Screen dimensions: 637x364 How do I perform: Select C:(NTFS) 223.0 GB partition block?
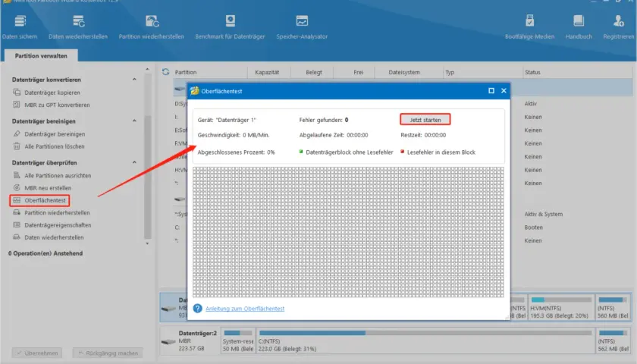click(425, 340)
